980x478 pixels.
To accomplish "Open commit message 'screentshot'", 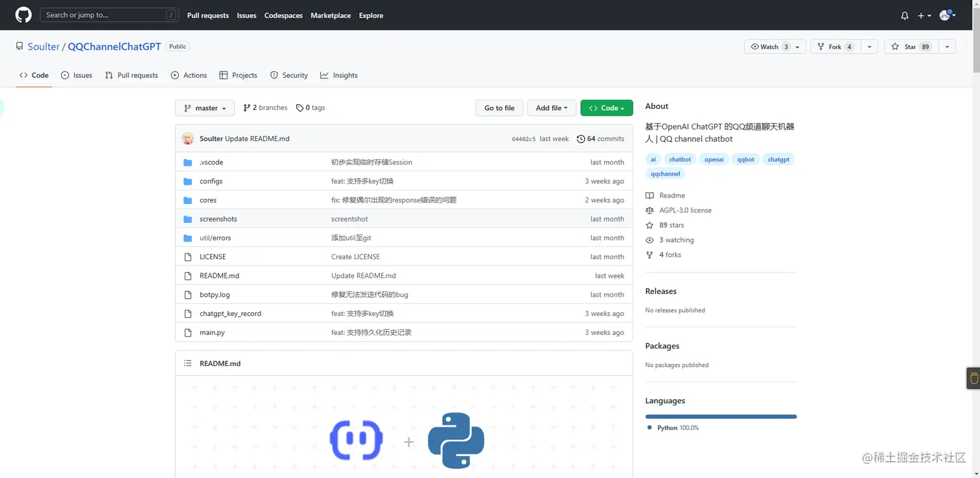I will point(349,219).
